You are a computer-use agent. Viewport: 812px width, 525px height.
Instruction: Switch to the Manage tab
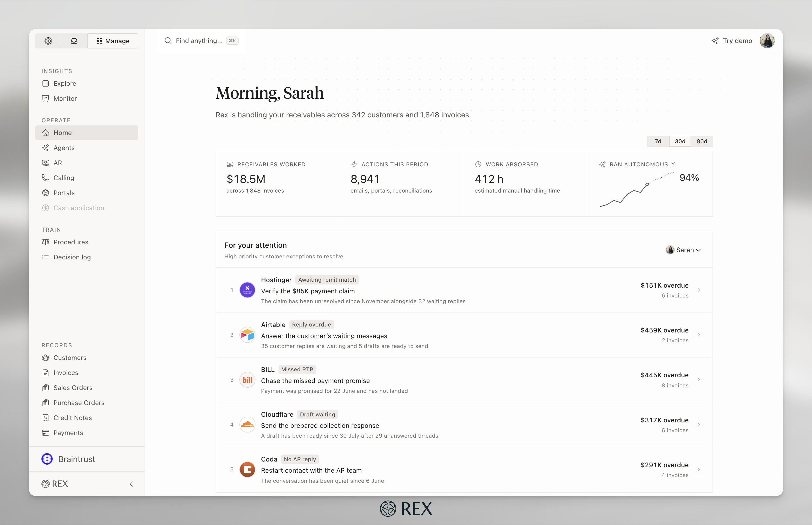113,41
